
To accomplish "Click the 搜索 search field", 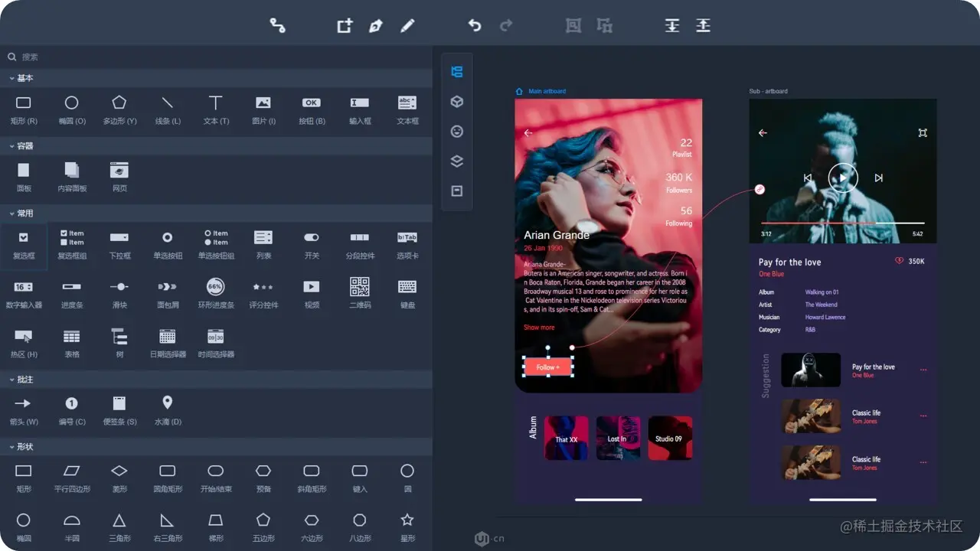I will [216, 57].
